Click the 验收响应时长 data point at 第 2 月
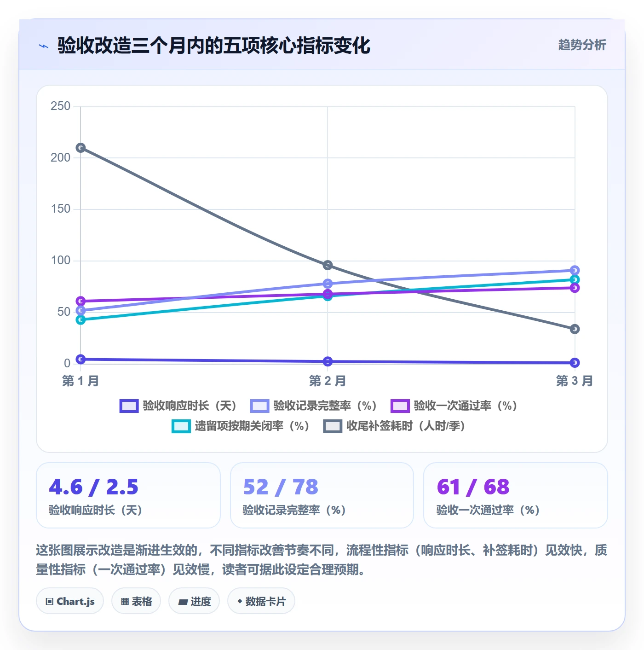Screen dimensions: 644x650 [328, 361]
